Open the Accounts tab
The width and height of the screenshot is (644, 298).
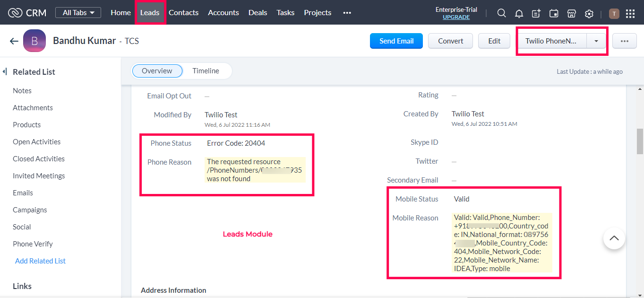tap(223, 13)
